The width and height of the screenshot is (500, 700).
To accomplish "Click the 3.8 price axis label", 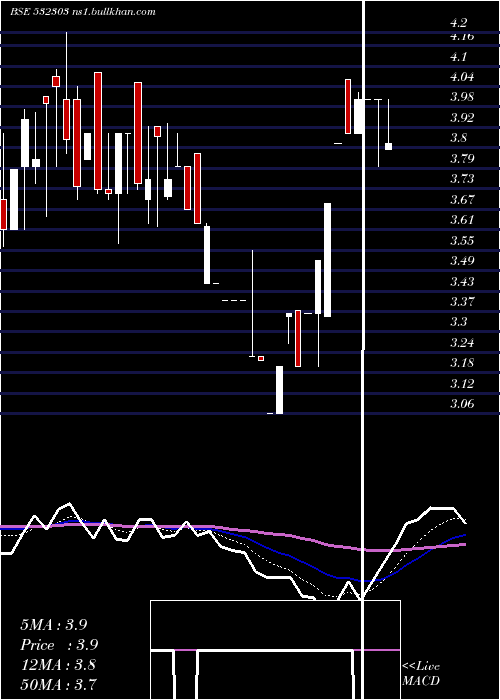I will 459,138.
